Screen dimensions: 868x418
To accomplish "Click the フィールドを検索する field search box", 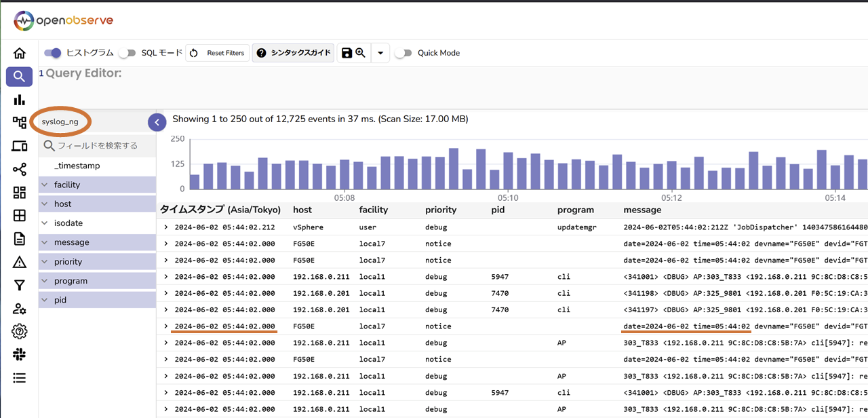I will [97, 146].
